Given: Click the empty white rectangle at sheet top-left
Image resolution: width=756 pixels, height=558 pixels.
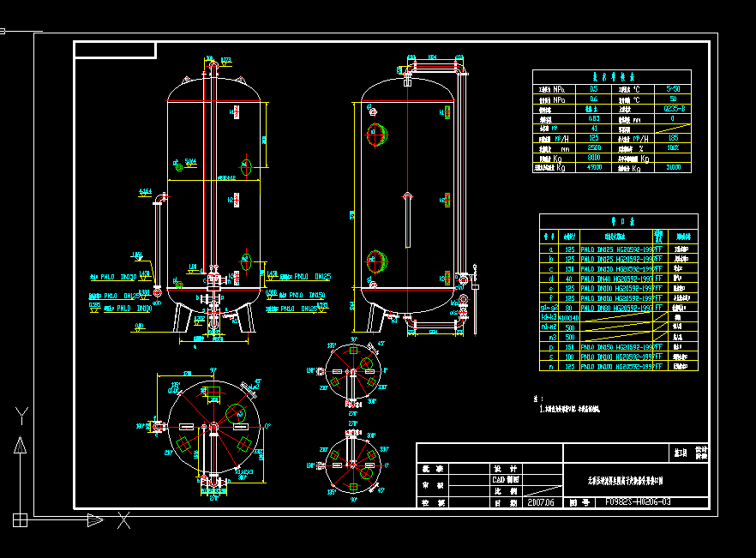Looking at the screenshot, I should coord(115,50).
